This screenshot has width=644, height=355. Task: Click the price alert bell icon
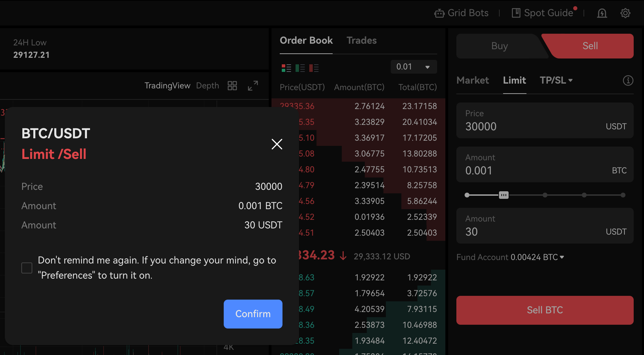point(602,13)
